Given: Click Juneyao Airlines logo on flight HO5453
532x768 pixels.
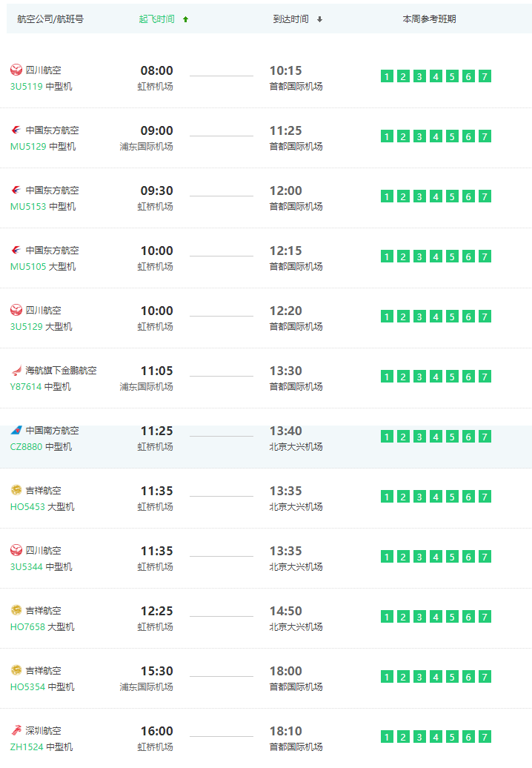Looking at the screenshot, I should [x=16, y=491].
